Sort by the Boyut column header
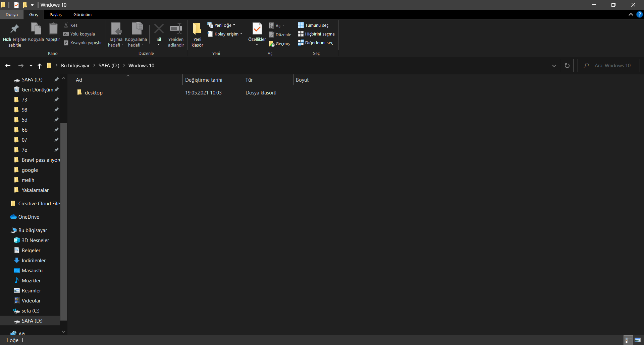Image resolution: width=644 pixels, height=345 pixels. [310, 80]
